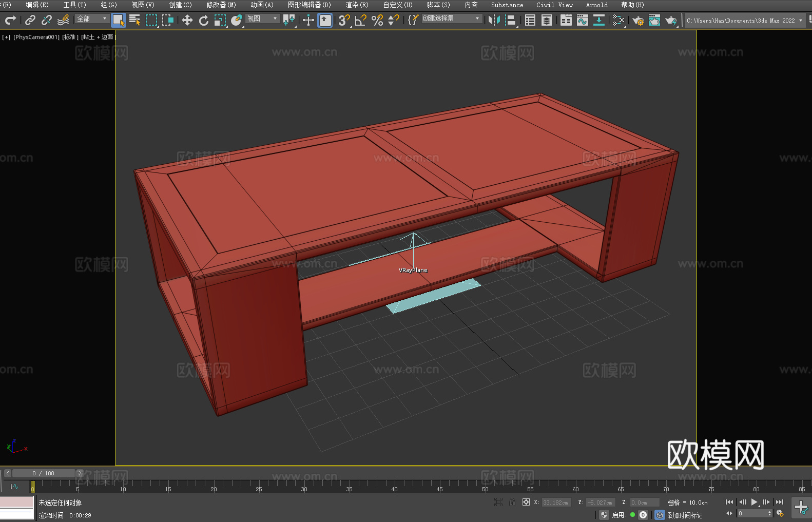Step to previous frame
812x522 pixels.
743,502
